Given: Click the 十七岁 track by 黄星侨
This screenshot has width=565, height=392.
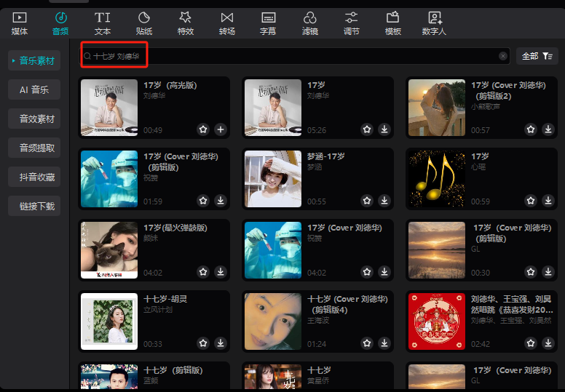Looking at the screenshot, I should click(x=319, y=370).
